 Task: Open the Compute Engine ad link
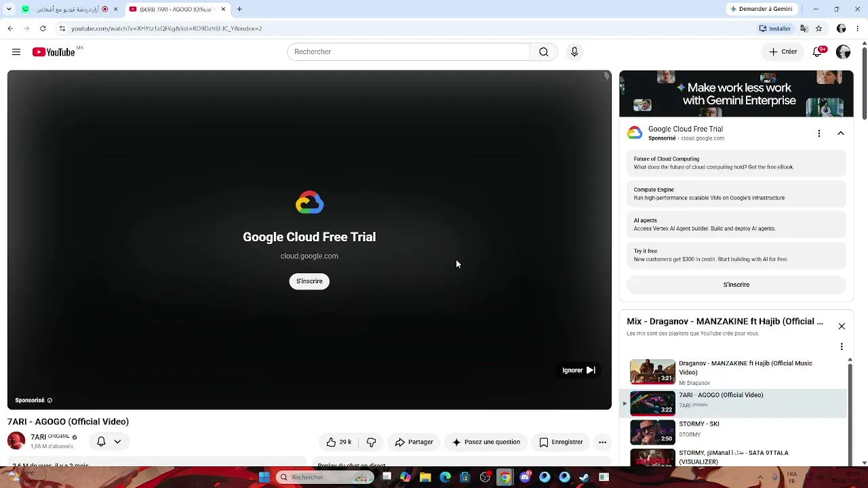(x=736, y=194)
